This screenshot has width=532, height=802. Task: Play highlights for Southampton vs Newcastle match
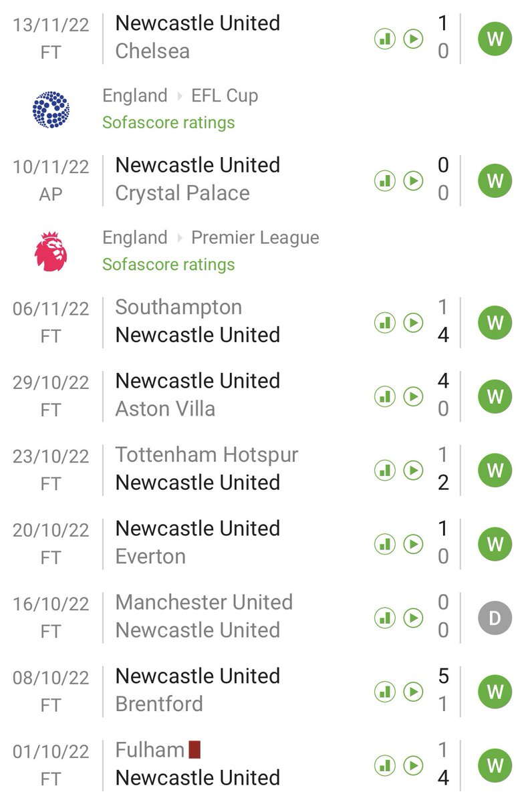point(413,323)
